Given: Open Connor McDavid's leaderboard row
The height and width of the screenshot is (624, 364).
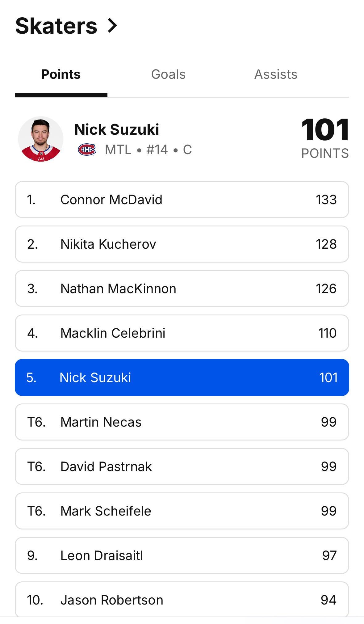Looking at the screenshot, I should pyautogui.click(x=182, y=200).
